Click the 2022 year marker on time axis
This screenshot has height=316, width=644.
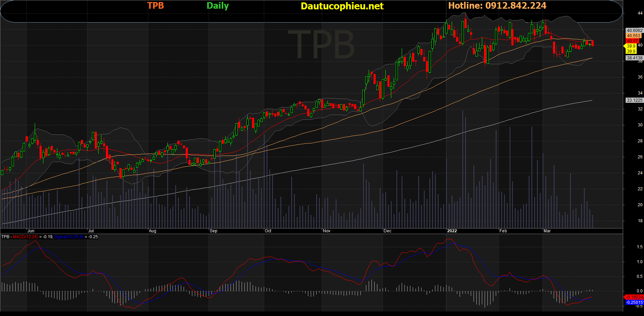tap(452, 231)
